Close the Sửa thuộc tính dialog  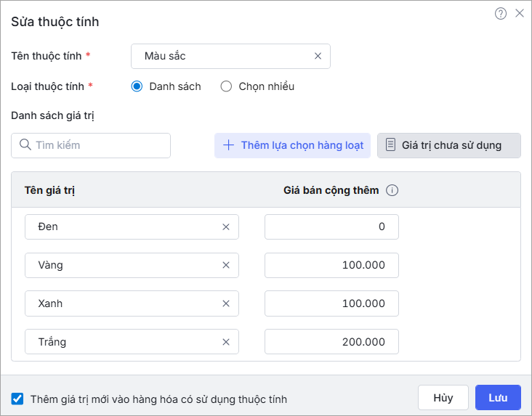tap(520, 13)
